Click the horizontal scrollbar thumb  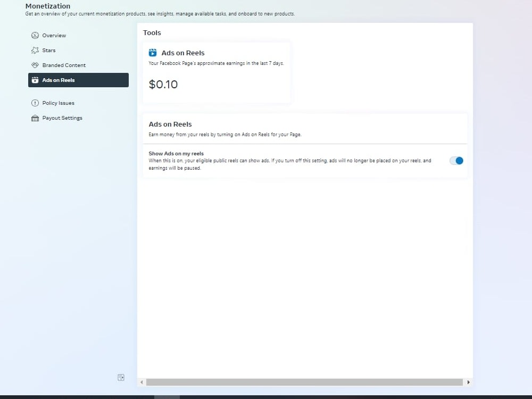tap(304, 383)
